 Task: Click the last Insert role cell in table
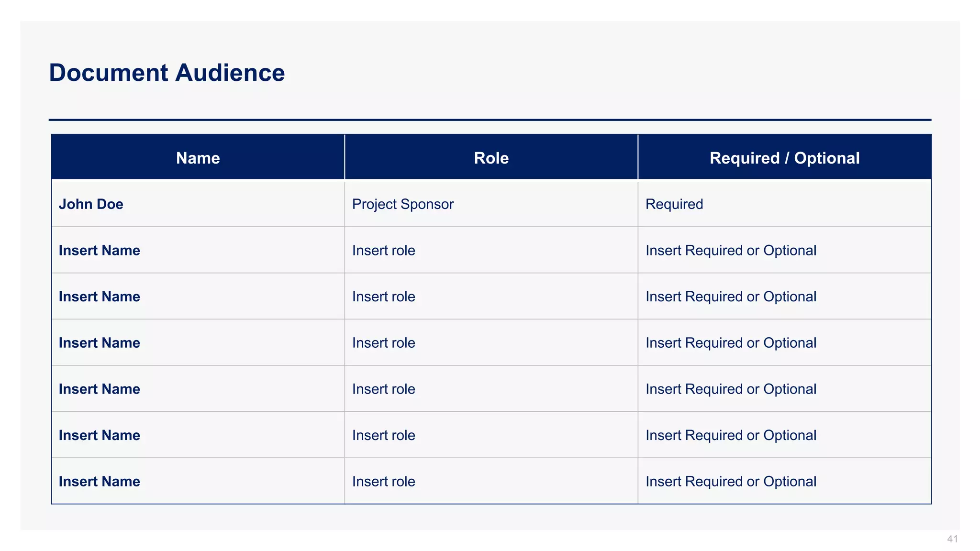384,482
